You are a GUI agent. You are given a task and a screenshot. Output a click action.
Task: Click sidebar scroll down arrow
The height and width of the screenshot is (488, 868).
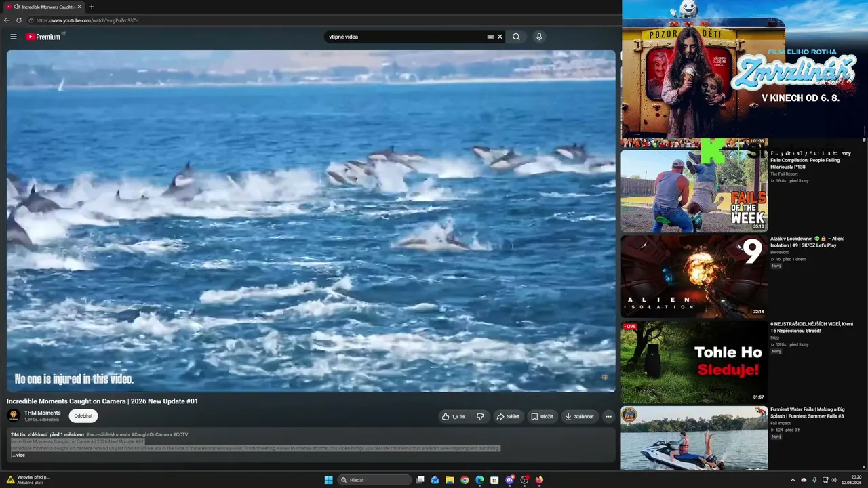864,467
